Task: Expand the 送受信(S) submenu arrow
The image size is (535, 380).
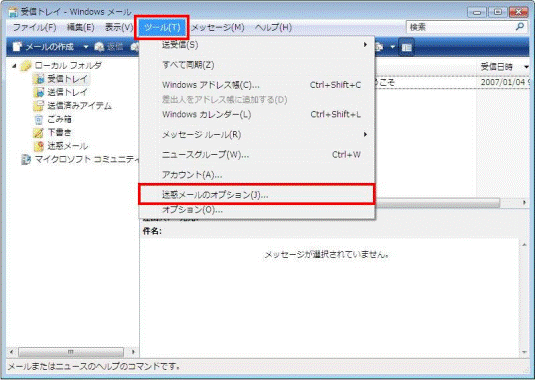Action: click(x=365, y=45)
